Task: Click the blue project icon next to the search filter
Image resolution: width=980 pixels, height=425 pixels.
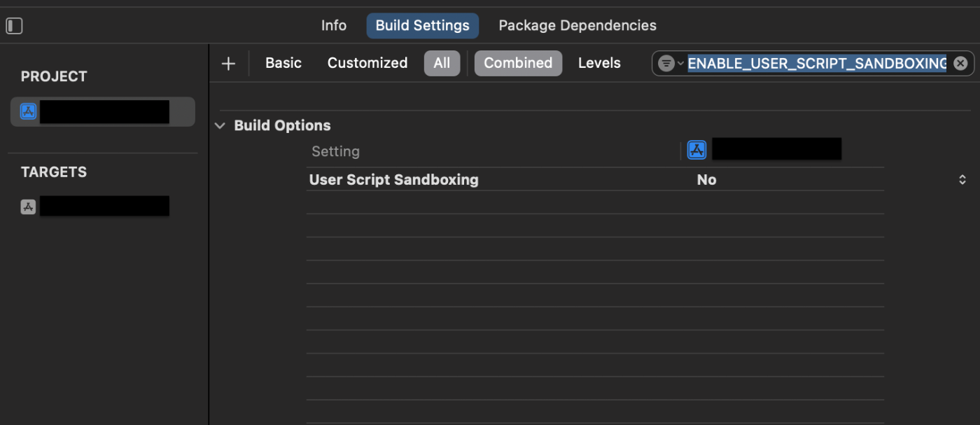Action: pos(696,148)
